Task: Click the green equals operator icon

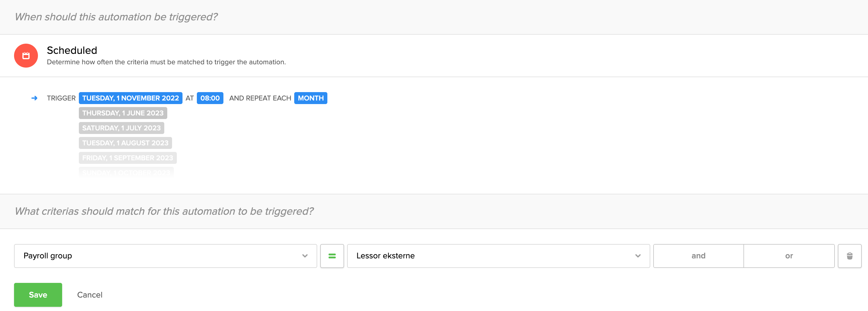Action: (332, 256)
